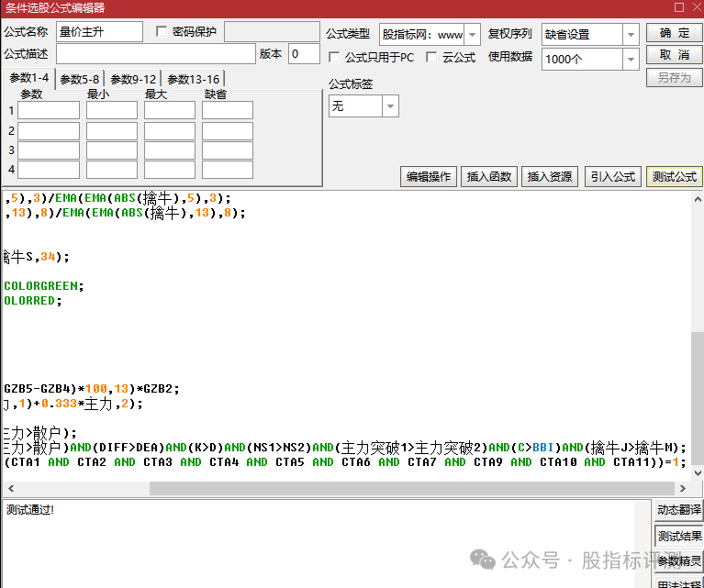Run 测试公式 button
The height and width of the screenshot is (588, 704).
tap(675, 176)
